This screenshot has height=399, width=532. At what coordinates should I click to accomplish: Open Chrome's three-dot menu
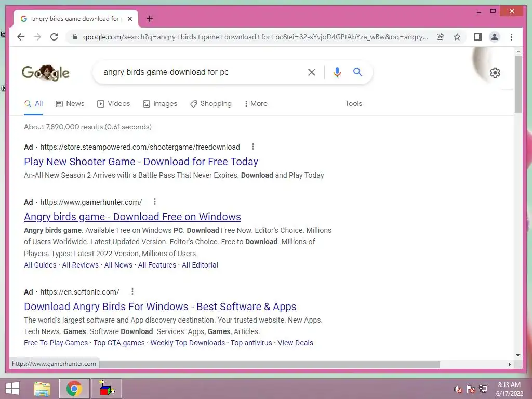coord(511,37)
